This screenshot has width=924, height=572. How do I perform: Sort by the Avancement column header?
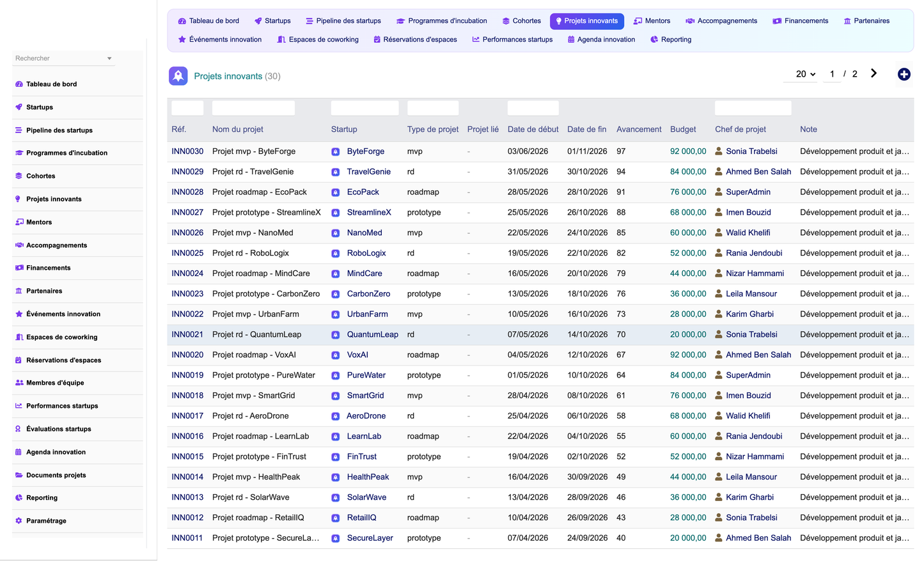pyautogui.click(x=639, y=129)
